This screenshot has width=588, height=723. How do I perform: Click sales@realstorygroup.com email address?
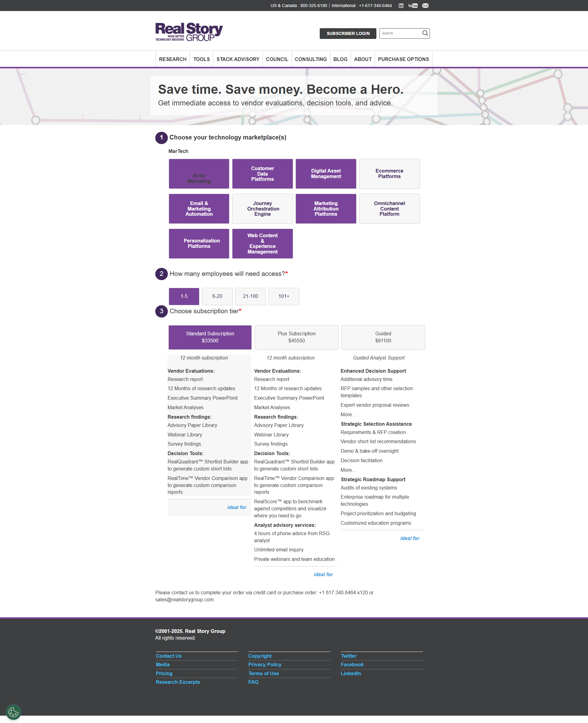pos(184,599)
